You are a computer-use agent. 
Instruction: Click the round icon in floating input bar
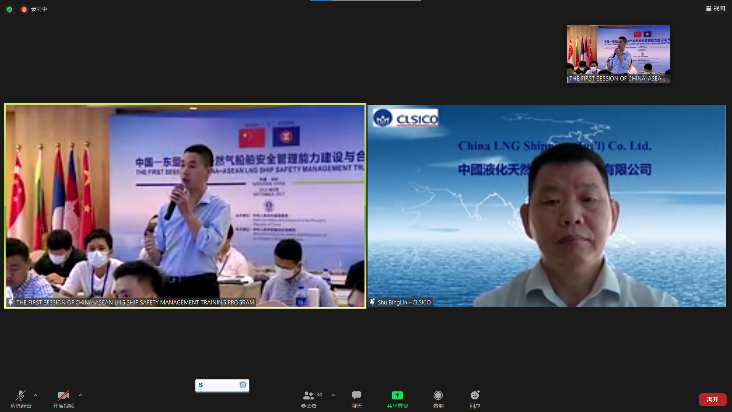coord(243,385)
